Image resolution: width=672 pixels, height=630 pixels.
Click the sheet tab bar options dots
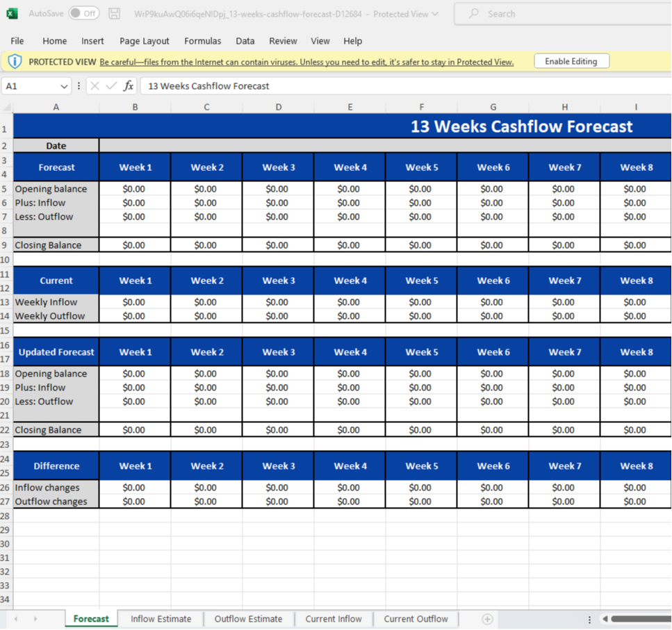(x=590, y=620)
